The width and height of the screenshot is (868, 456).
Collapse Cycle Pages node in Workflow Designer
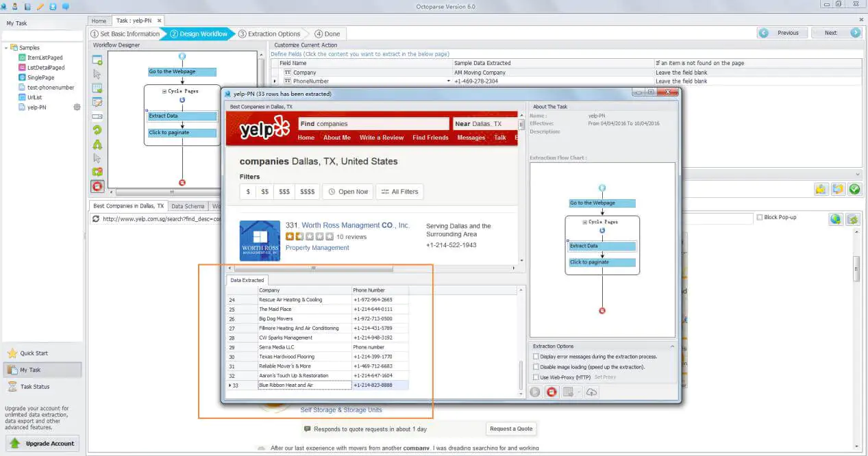[164, 91]
